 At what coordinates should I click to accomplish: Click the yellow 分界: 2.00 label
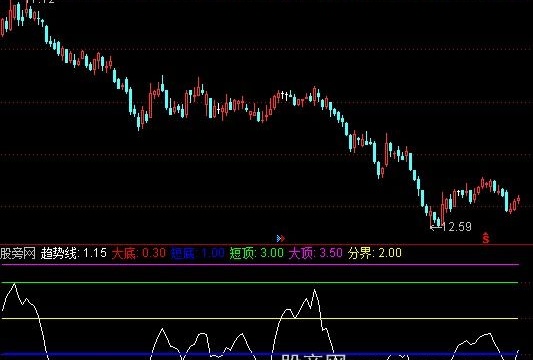coord(375,253)
